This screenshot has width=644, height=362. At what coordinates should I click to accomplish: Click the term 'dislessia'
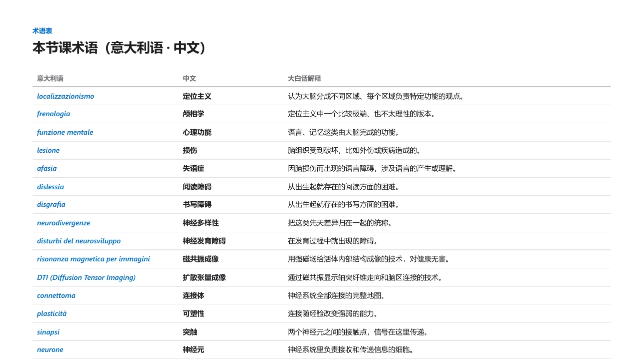51,187
